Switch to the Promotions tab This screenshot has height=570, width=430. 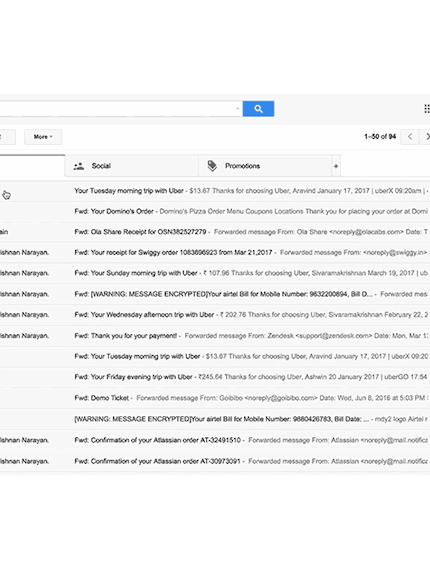pyautogui.click(x=265, y=166)
